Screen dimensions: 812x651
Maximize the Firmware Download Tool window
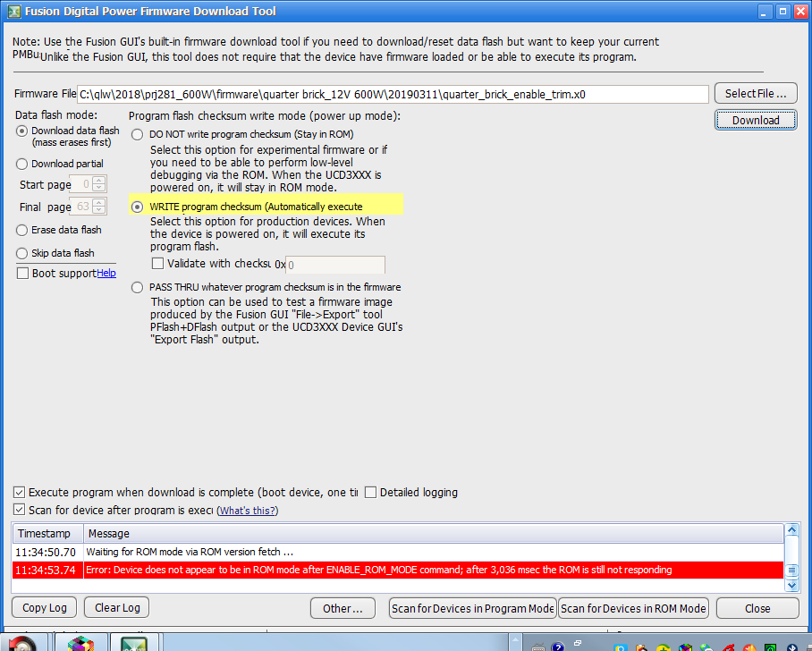(783, 12)
